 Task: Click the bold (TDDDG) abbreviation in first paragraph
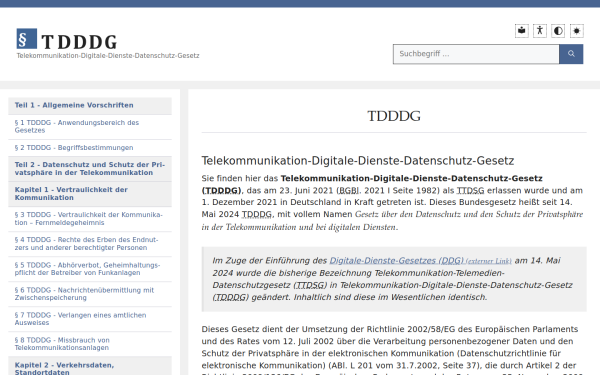[x=222, y=191]
